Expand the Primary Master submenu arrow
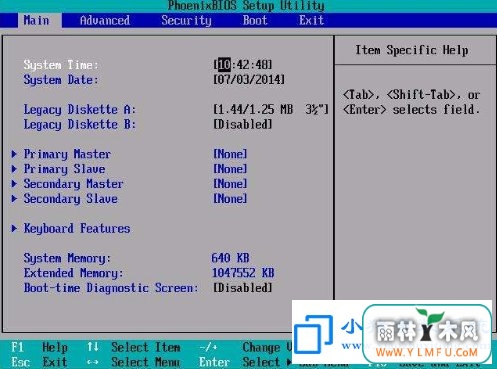Image resolution: width=497 pixels, height=369 pixels. tap(14, 154)
